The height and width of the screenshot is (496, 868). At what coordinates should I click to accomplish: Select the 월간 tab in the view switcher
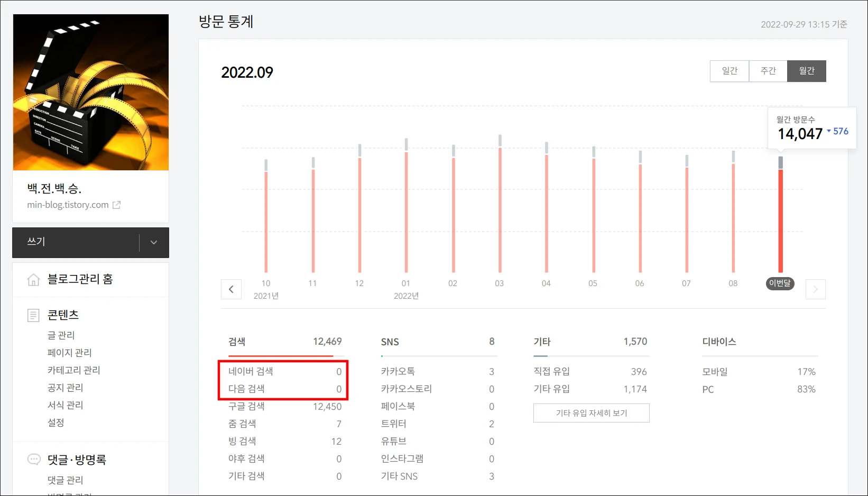click(x=806, y=71)
